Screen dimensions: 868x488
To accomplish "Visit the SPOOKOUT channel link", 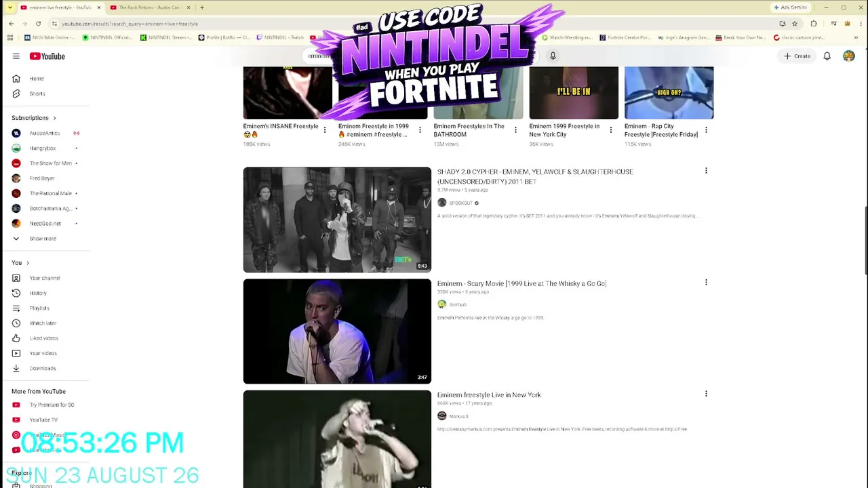I will (x=460, y=203).
